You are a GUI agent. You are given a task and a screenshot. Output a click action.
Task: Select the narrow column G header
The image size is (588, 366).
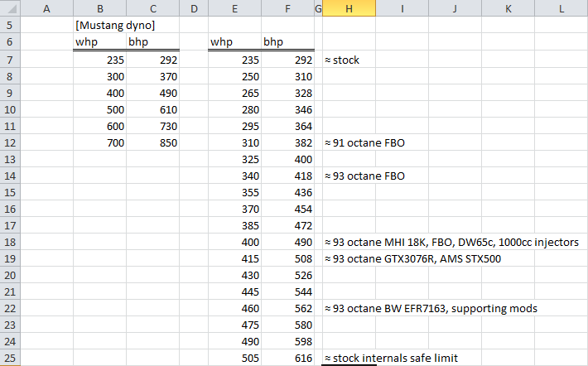tap(318, 8)
